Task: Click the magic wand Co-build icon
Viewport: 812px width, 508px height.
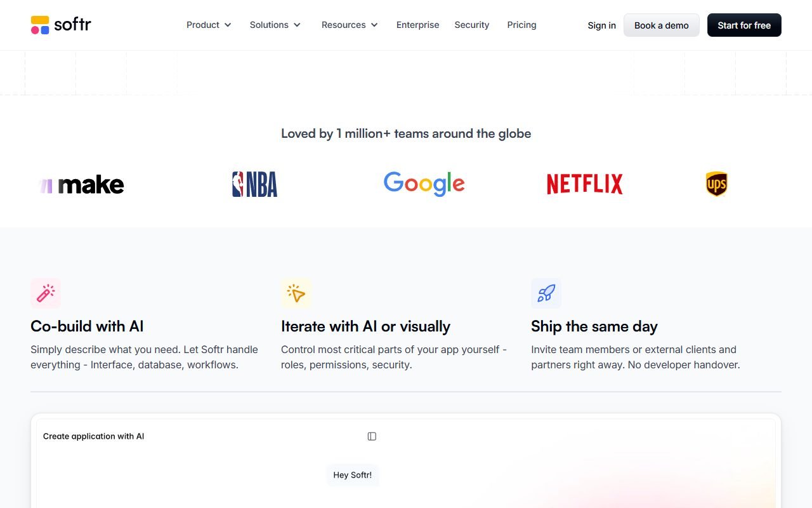Action: (46, 293)
